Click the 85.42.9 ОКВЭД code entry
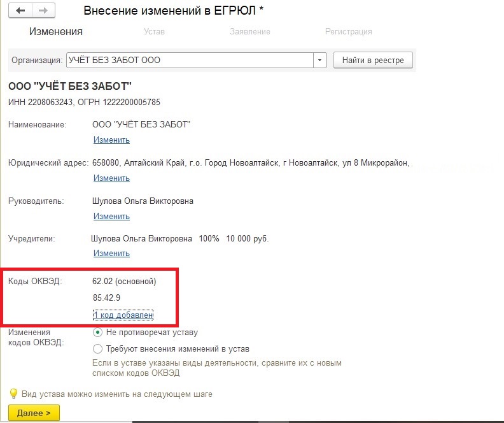Image resolution: width=504 pixels, height=423 pixels. (x=106, y=298)
